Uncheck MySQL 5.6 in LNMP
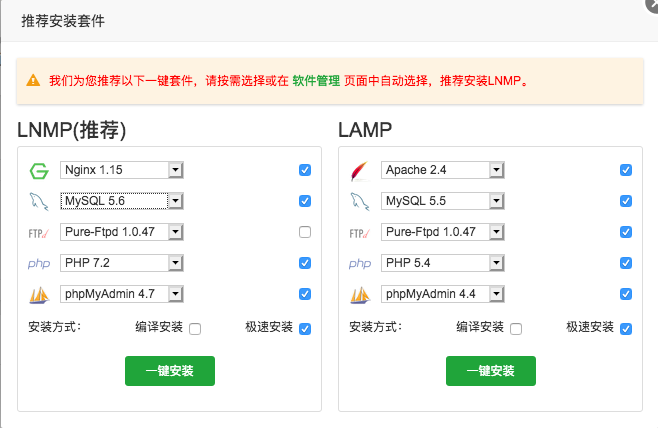658x428 pixels. [x=305, y=201]
